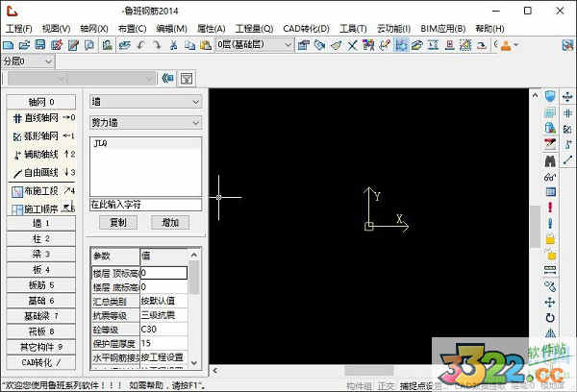Click the orange person user icon

click(507, 45)
